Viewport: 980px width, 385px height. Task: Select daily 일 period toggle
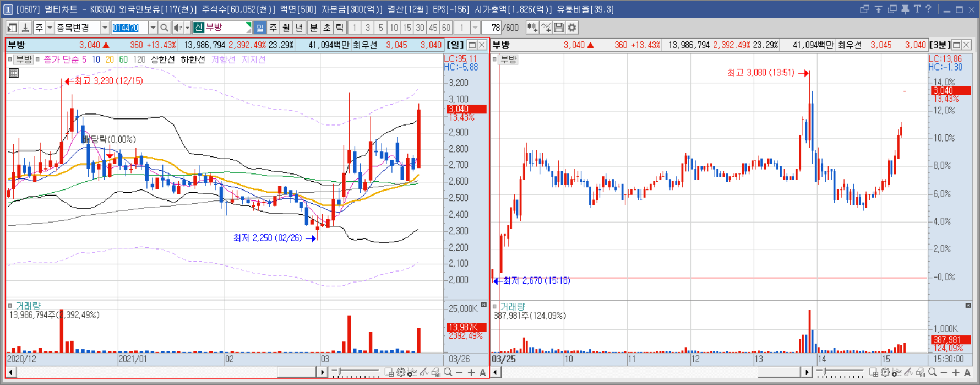pos(260,28)
